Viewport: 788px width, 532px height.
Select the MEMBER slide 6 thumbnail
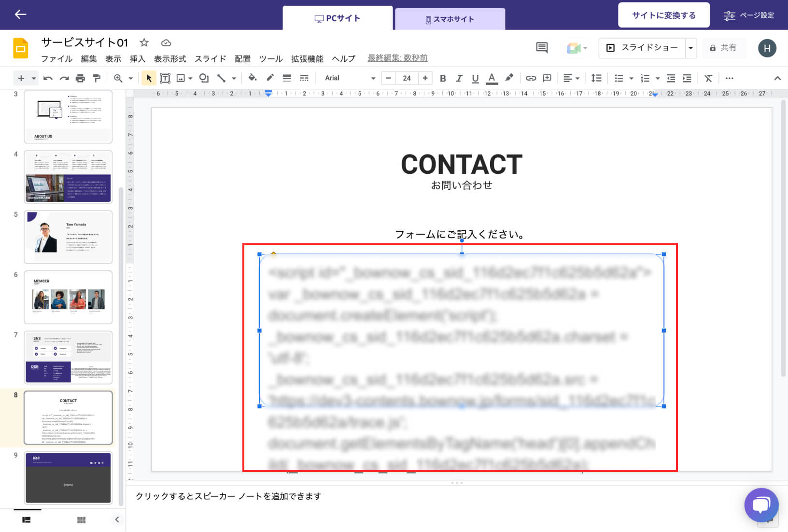tap(68, 297)
